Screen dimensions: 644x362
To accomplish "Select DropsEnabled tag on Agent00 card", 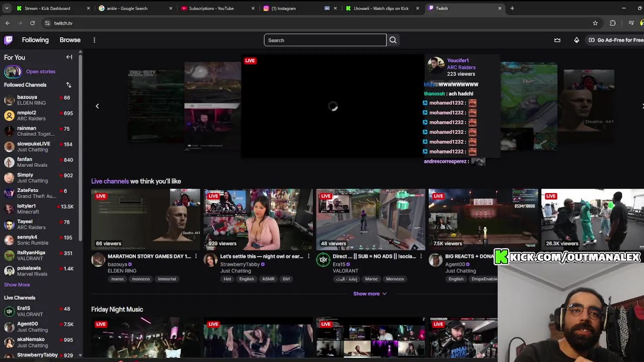I will pyautogui.click(x=484, y=279).
